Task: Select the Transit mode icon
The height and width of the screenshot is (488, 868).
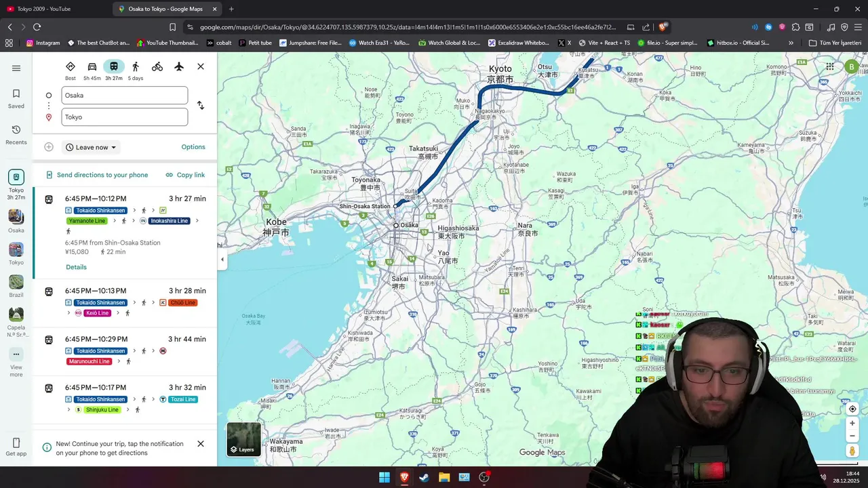Action: point(114,70)
